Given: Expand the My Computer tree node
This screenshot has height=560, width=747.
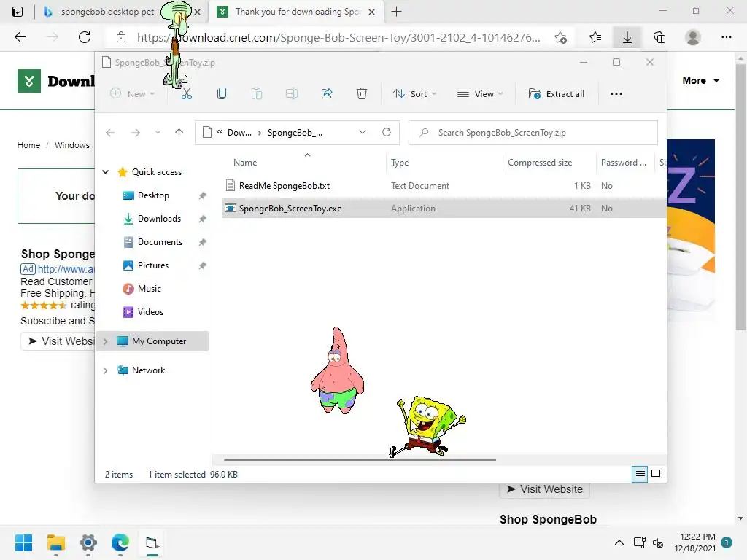Looking at the screenshot, I should 106,341.
